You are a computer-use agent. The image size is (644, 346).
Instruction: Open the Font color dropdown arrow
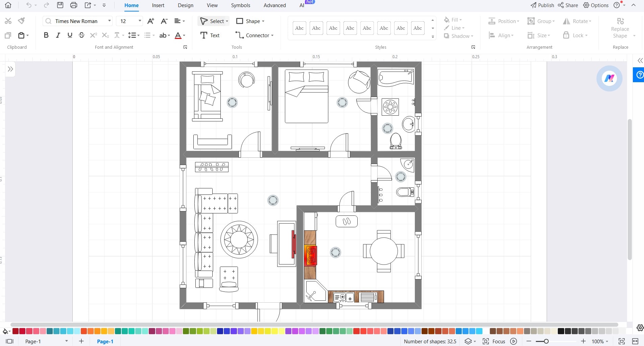pos(184,36)
